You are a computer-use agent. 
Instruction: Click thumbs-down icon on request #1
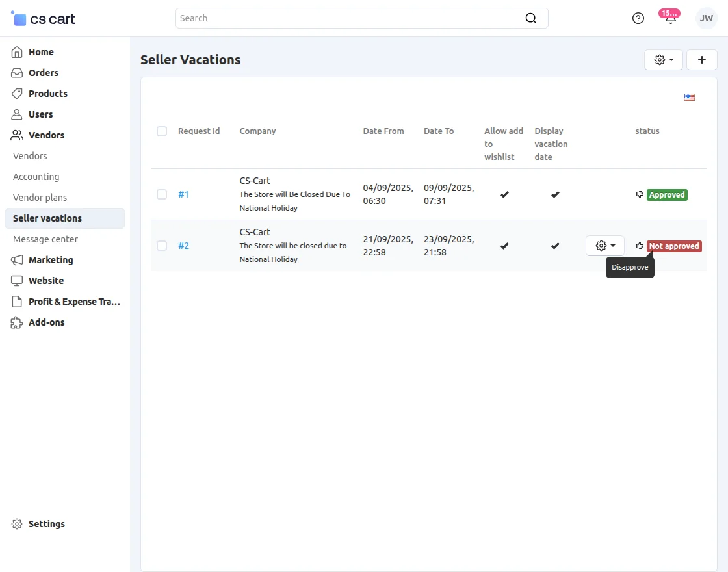pos(640,195)
